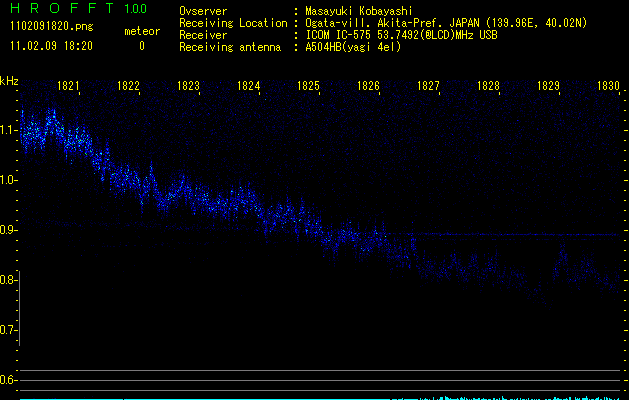
Task: Click the 0.6 frequency axis label
Action: tap(8, 380)
